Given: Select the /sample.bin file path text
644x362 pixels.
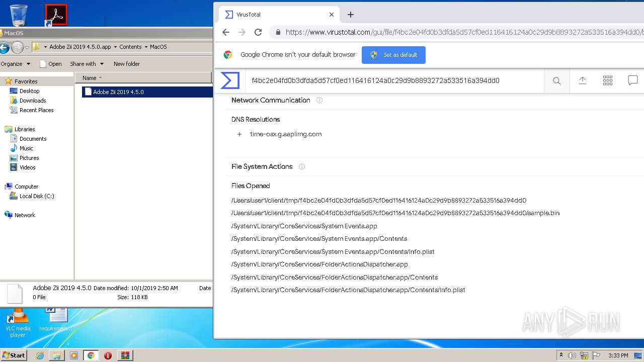Looking at the screenshot, I should (x=395, y=213).
